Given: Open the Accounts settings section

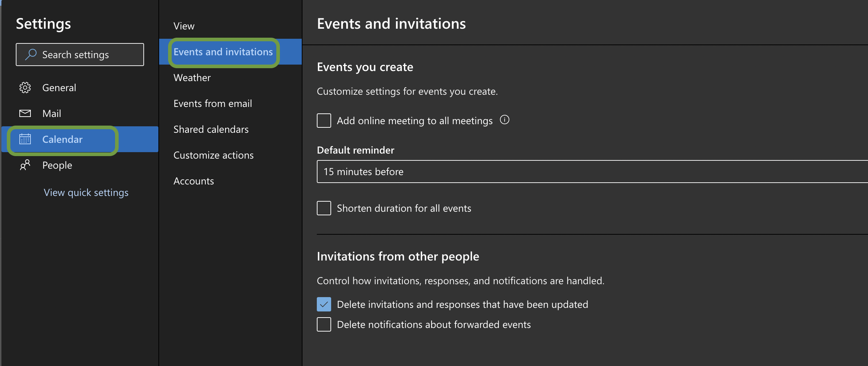Looking at the screenshot, I should (x=194, y=181).
